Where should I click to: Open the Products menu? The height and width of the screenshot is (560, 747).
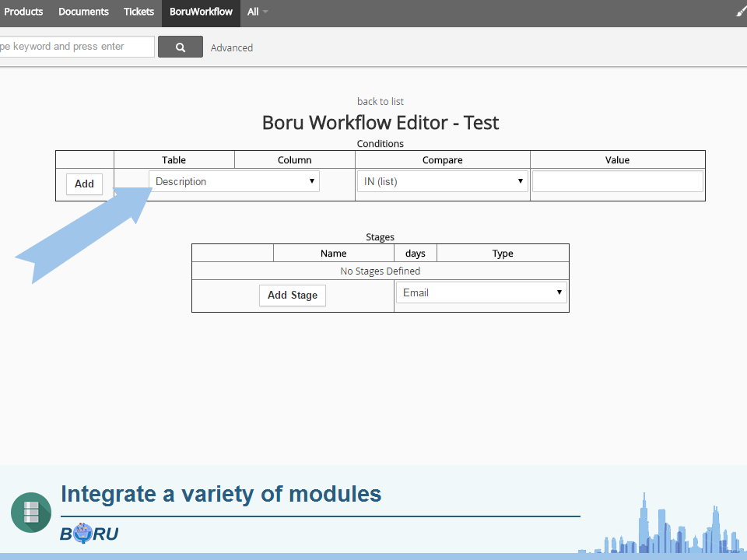[23, 12]
